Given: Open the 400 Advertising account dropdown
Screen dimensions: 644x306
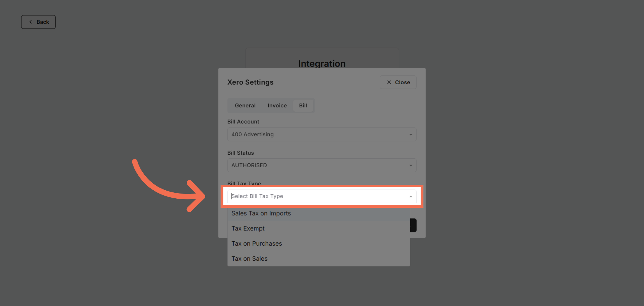Looking at the screenshot, I should pyautogui.click(x=321, y=134).
